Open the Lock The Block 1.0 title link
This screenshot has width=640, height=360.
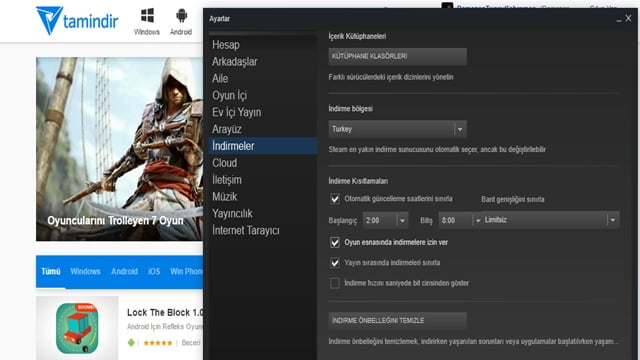[x=165, y=313]
